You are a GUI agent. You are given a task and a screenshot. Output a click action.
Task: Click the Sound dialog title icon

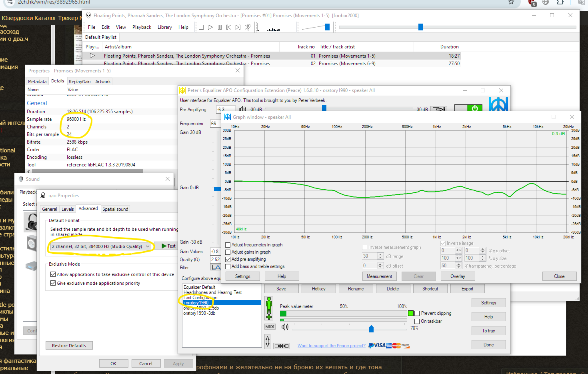pos(21,179)
